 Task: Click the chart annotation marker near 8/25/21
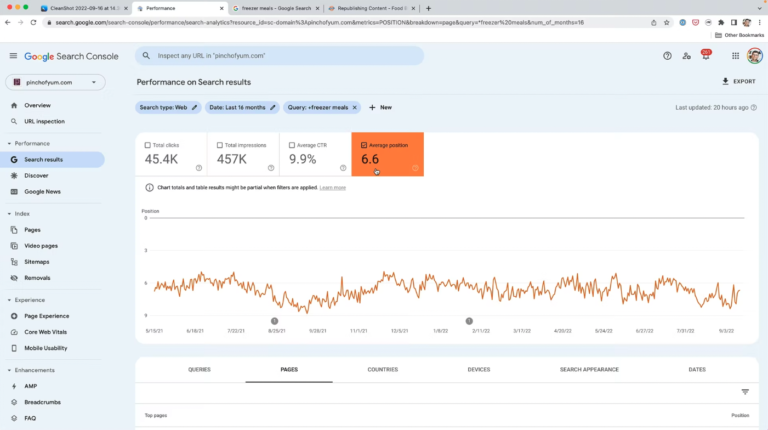[x=274, y=321]
